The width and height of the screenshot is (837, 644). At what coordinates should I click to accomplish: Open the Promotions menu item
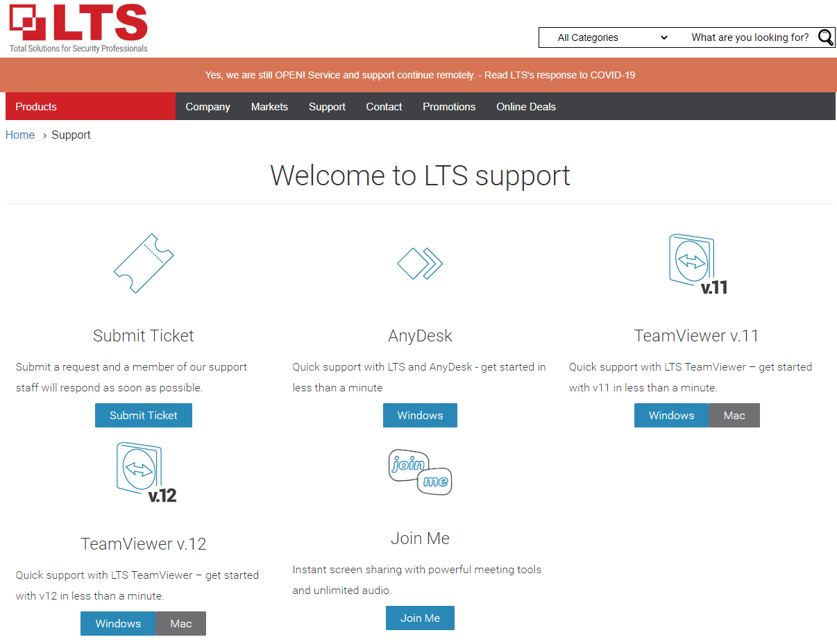449,106
